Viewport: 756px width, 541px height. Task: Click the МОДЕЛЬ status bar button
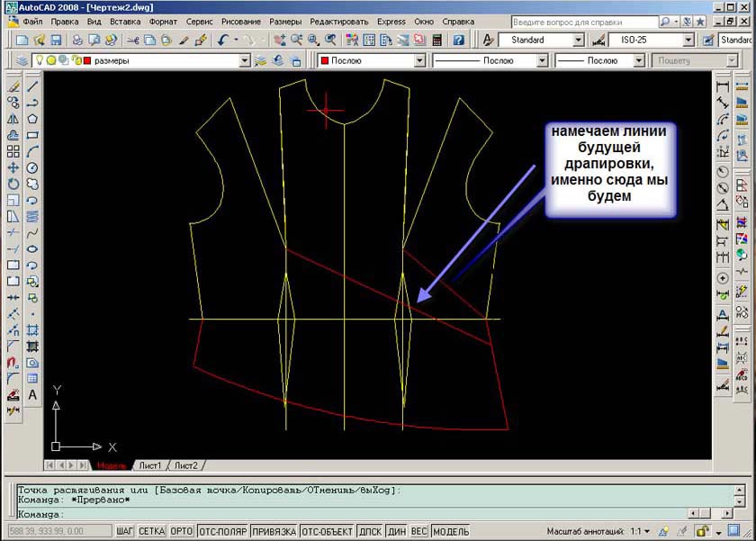[451, 531]
